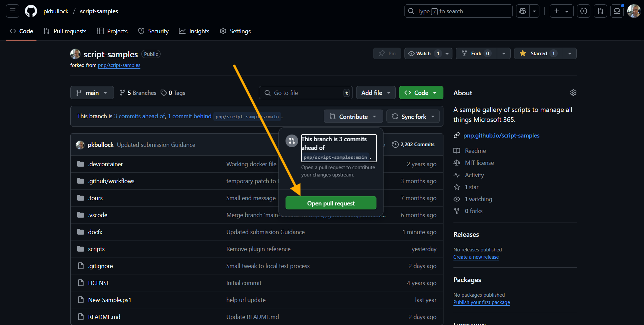
Task: Click the repository owner avatar beside script-samples
Action: (75, 54)
